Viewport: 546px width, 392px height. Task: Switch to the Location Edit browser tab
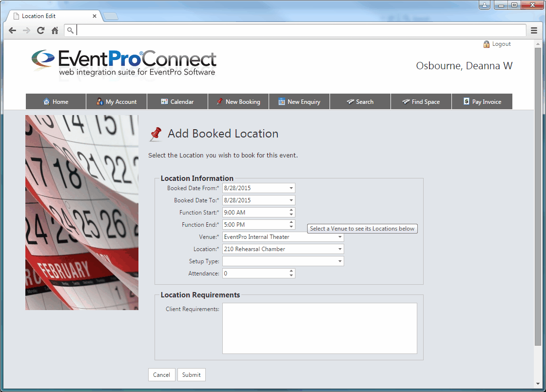(55, 16)
